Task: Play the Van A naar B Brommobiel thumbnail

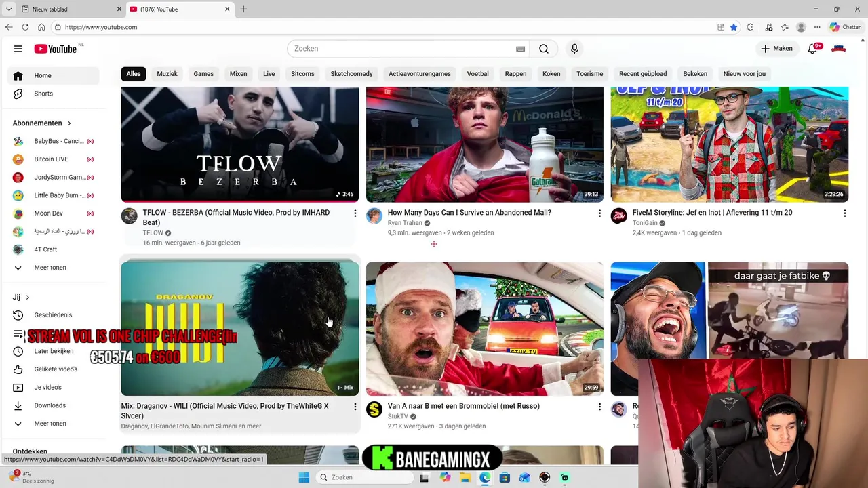Action: (485, 329)
